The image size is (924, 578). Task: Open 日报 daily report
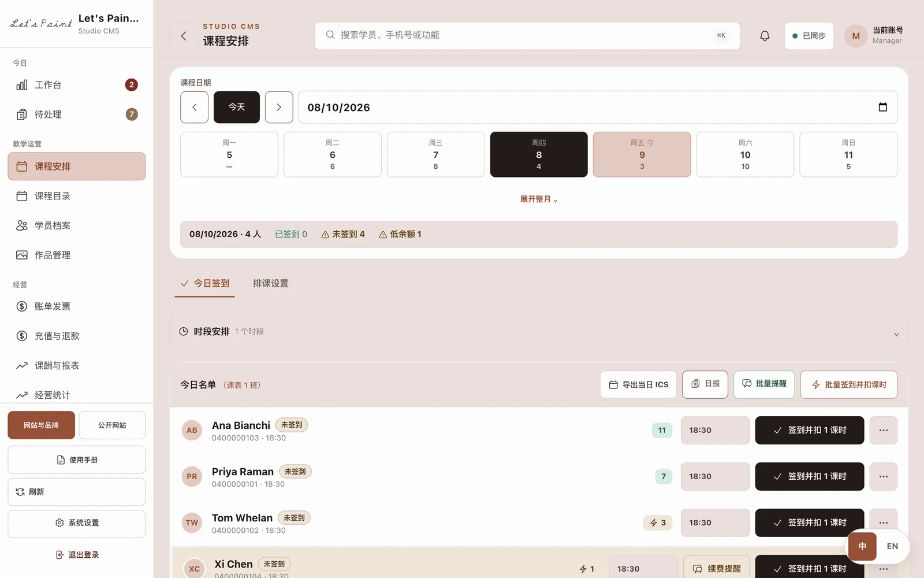pos(705,384)
